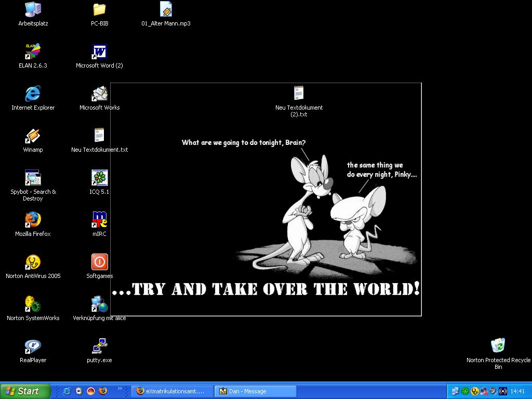This screenshot has height=399, width=532.
Task: Click the Firefox Quick Launch icon
Action: [x=103, y=391]
